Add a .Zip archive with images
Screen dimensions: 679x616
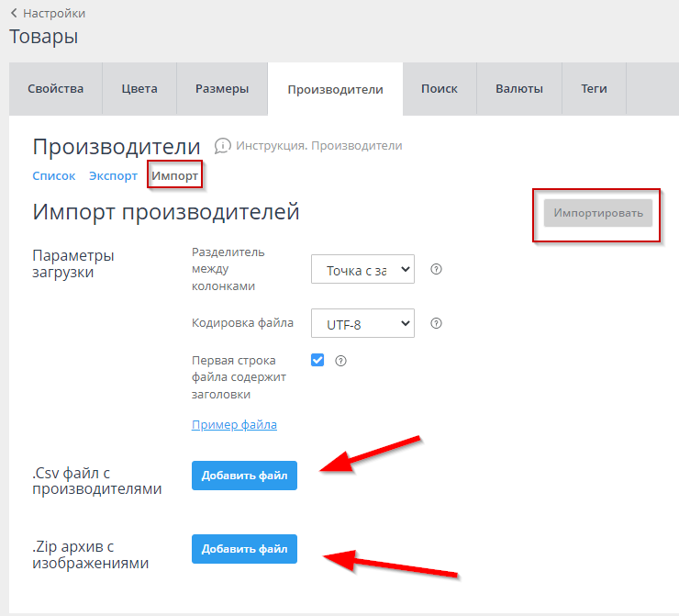coord(244,549)
